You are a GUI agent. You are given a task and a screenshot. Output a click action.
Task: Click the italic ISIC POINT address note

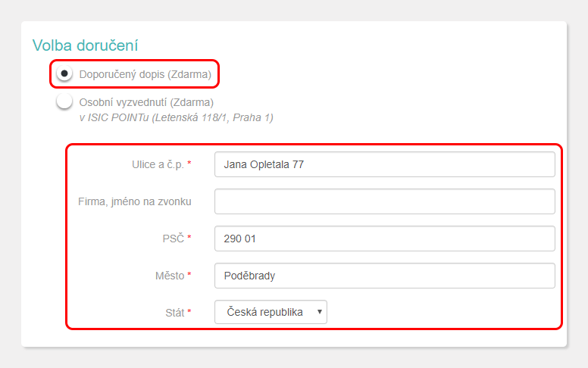(176, 117)
